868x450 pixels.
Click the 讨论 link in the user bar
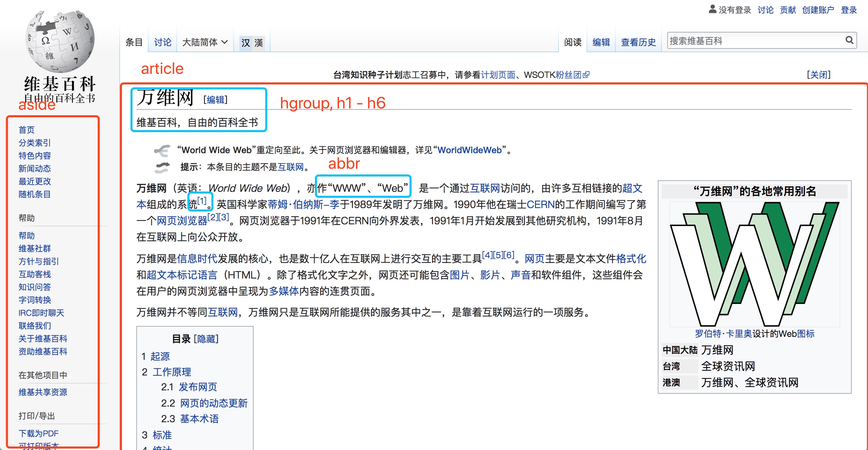point(766,10)
